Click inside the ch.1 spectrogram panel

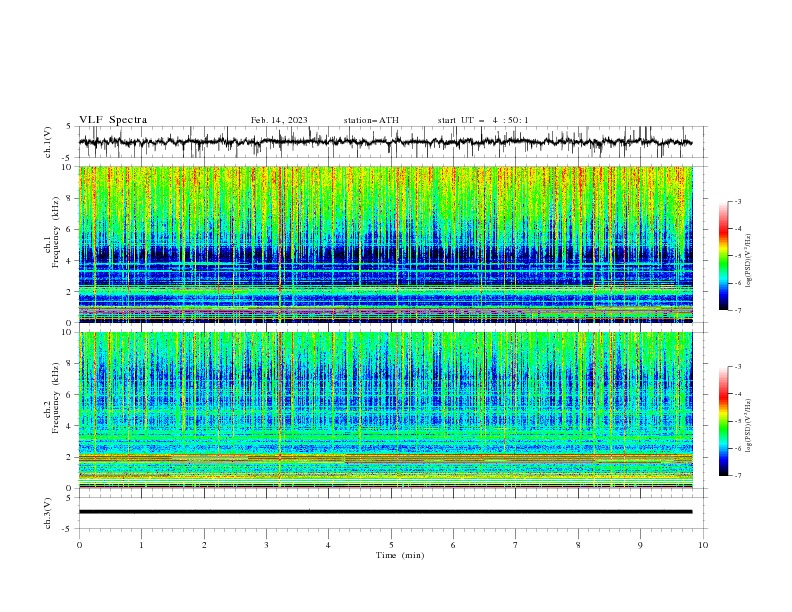(x=385, y=244)
